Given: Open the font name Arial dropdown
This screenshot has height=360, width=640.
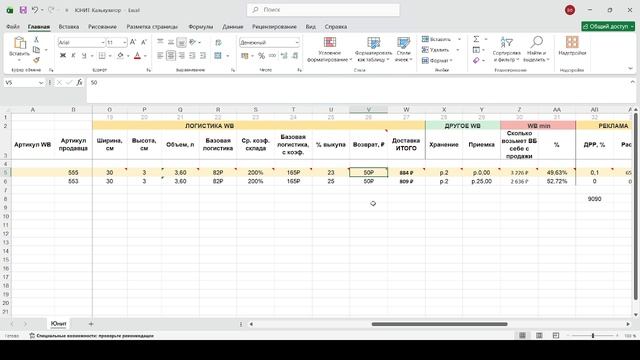Looking at the screenshot, I should click(x=103, y=42).
